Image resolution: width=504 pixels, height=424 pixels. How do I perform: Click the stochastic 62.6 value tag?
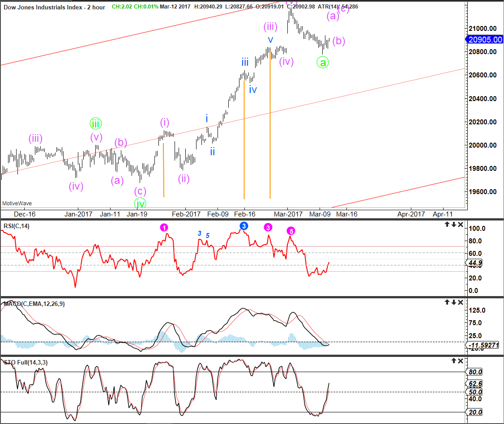pyautogui.click(x=475, y=384)
